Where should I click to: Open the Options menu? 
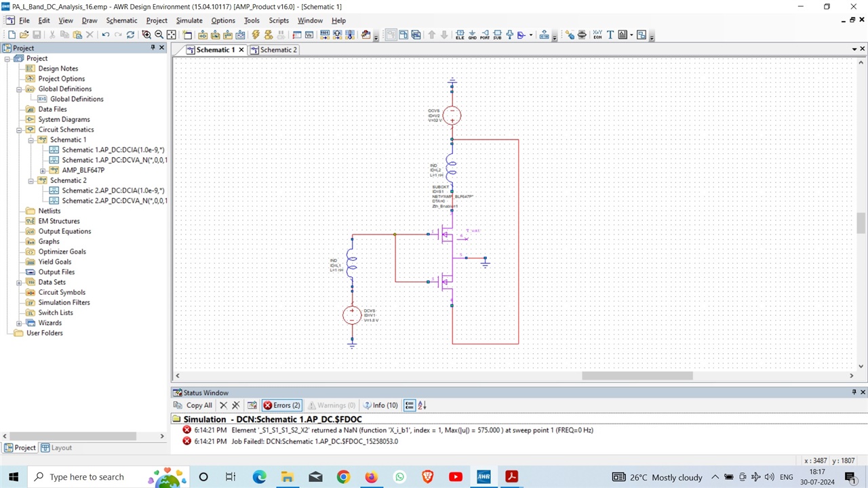(x=223, y=20)
